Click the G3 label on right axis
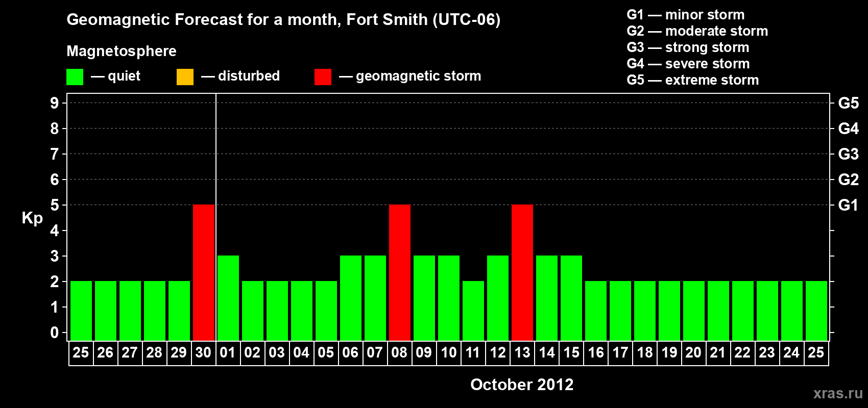 (848, 154)
